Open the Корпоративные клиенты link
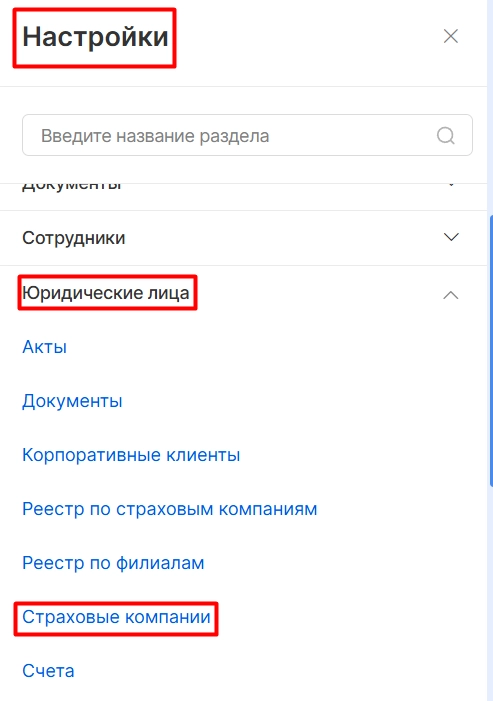The image size is (493, 701). tap(131, 455)
